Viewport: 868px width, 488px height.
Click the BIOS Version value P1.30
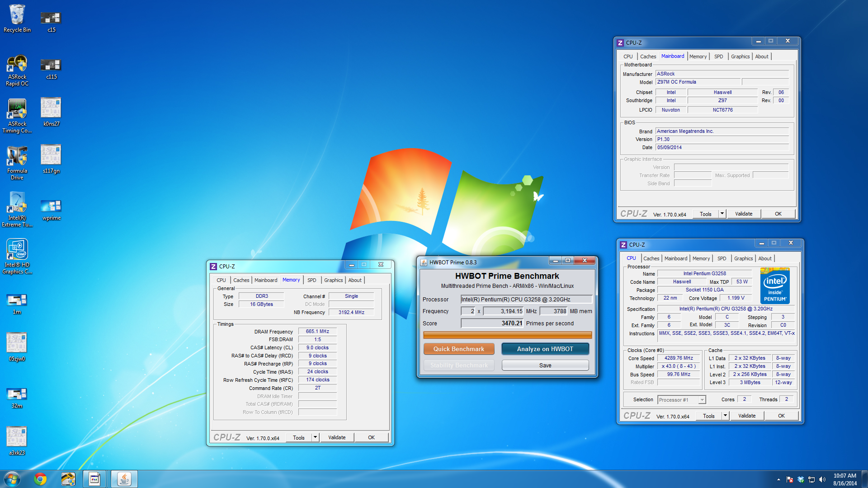coord(722,139)
